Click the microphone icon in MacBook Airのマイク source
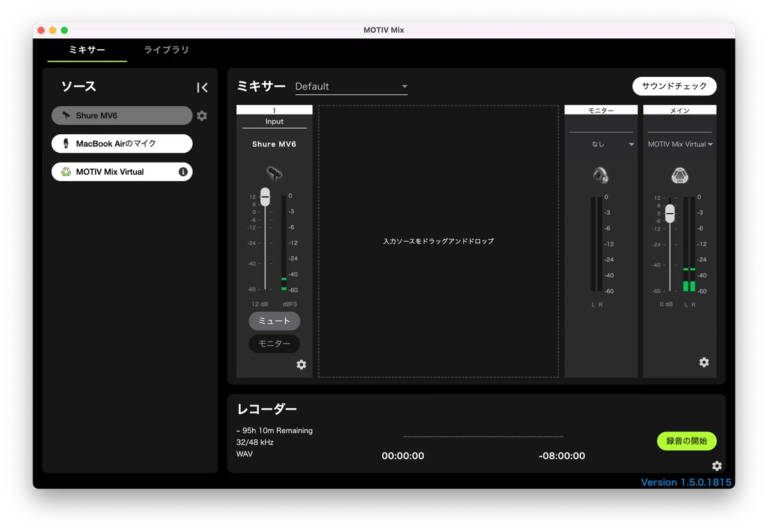 pyautogui.click(x=66, y=143)
